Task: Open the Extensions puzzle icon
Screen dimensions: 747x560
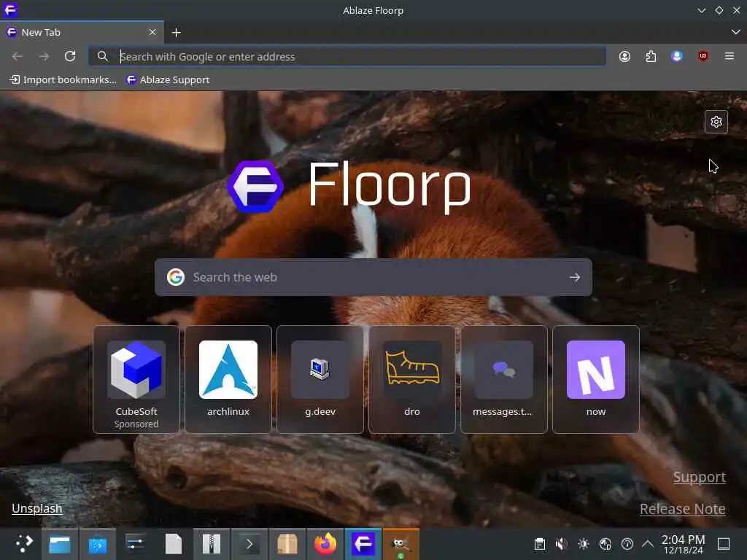Action: [x=651, y=56]
